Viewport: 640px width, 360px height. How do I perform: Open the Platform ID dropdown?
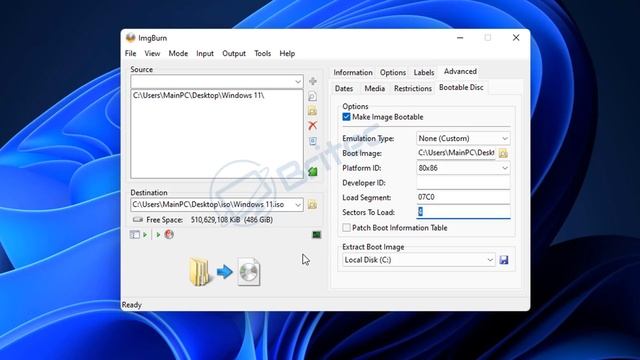505,168
